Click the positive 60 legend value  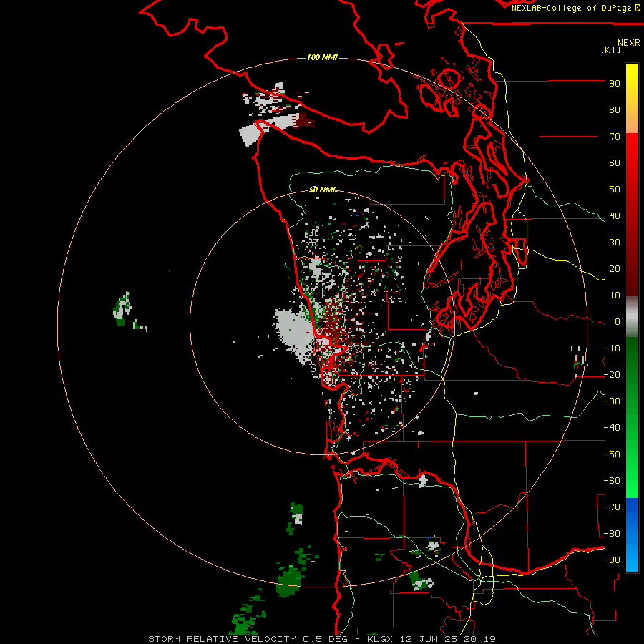point(615,162)
